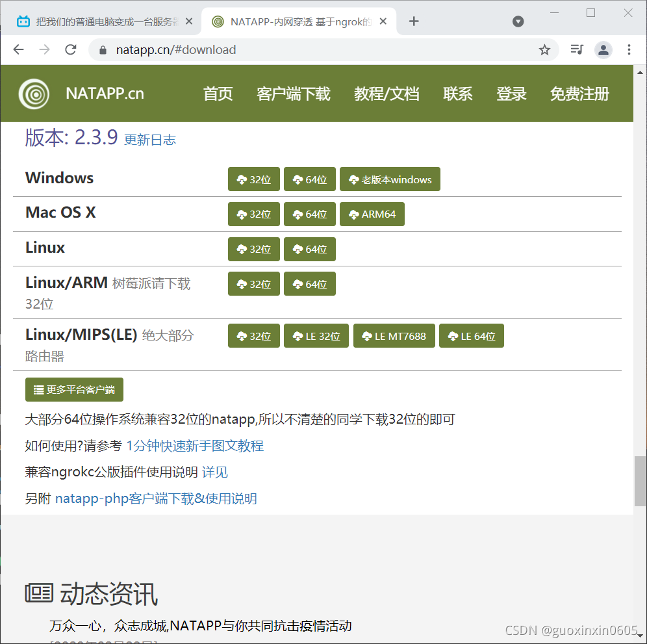
Task: Download the LE 64位 client
Action: click(x=472, y=336)
